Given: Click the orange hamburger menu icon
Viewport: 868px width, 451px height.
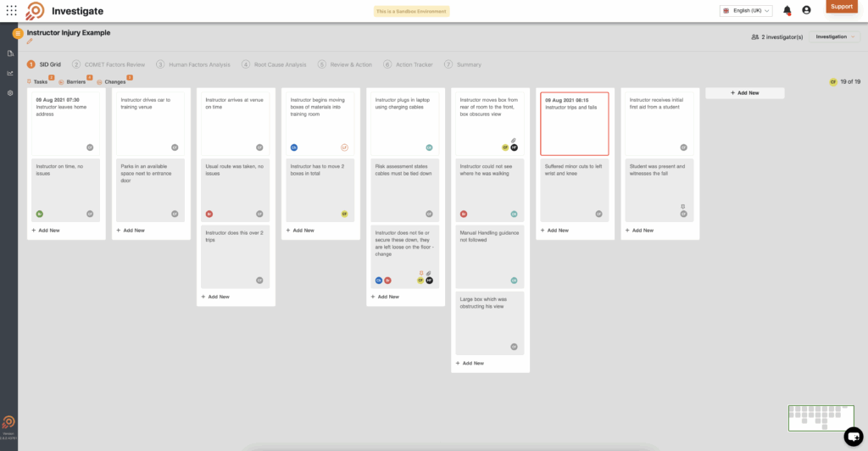Looking at the screenshot, I should coord(17,33).
